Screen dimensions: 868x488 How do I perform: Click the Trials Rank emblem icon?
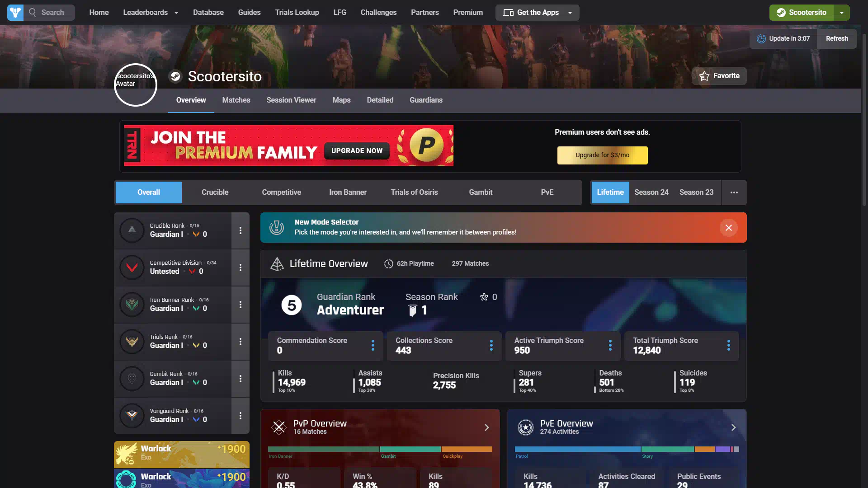click(132, 341)
